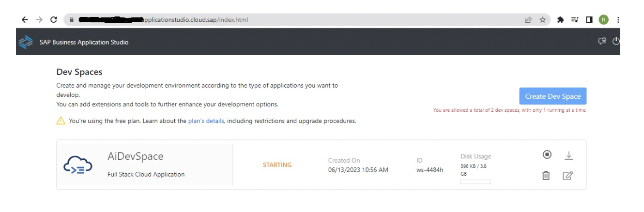Open the AiDevSpace dev space name
This screenshot has height=212, width=644.
pos(135,156)
